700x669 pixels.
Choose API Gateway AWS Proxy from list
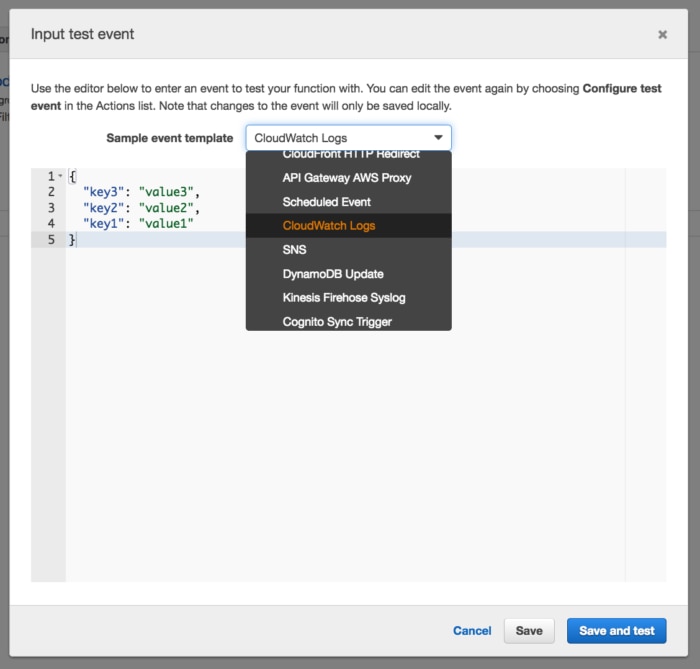346,178
